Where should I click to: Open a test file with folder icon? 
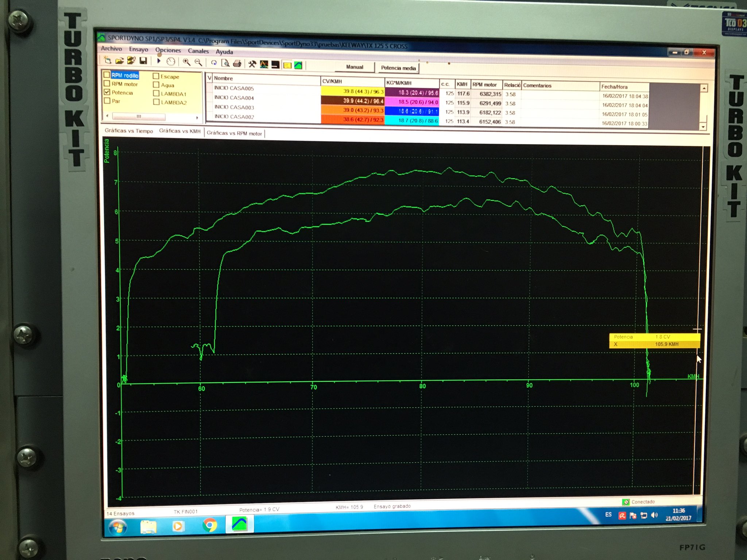point(120,60)
